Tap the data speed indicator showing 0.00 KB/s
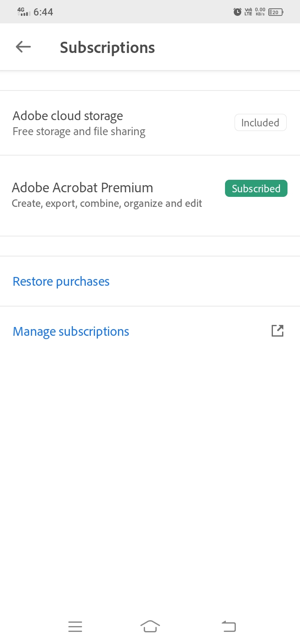 260,11
